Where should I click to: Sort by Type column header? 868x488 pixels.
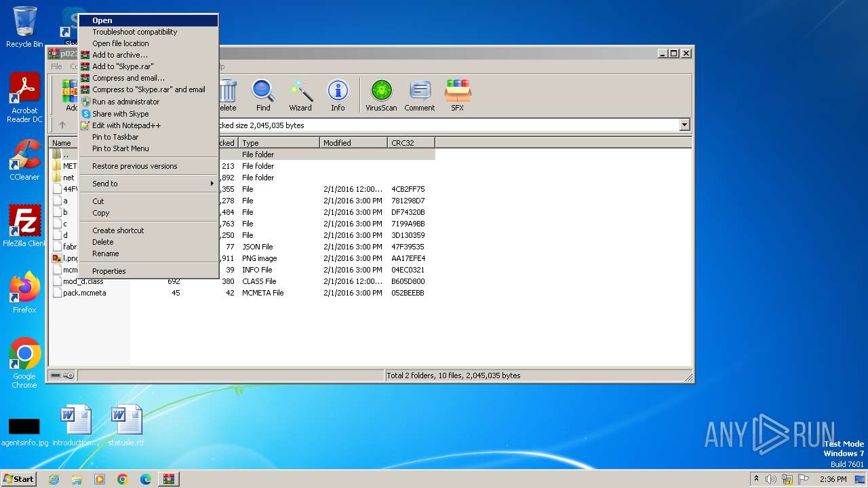pos(279,143)
